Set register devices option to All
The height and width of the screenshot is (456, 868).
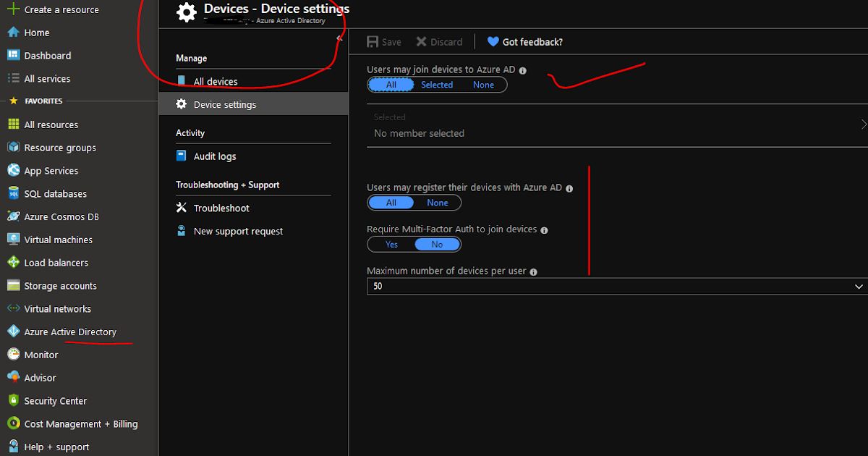(391, 203)
